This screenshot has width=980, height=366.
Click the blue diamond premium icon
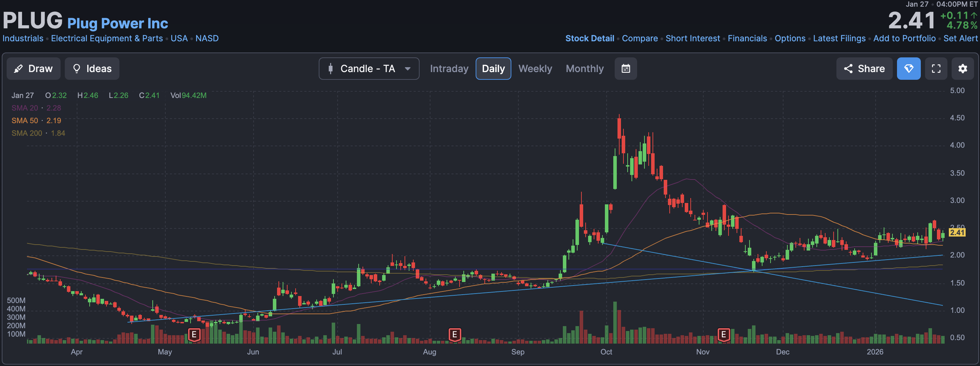pos(909,69)
